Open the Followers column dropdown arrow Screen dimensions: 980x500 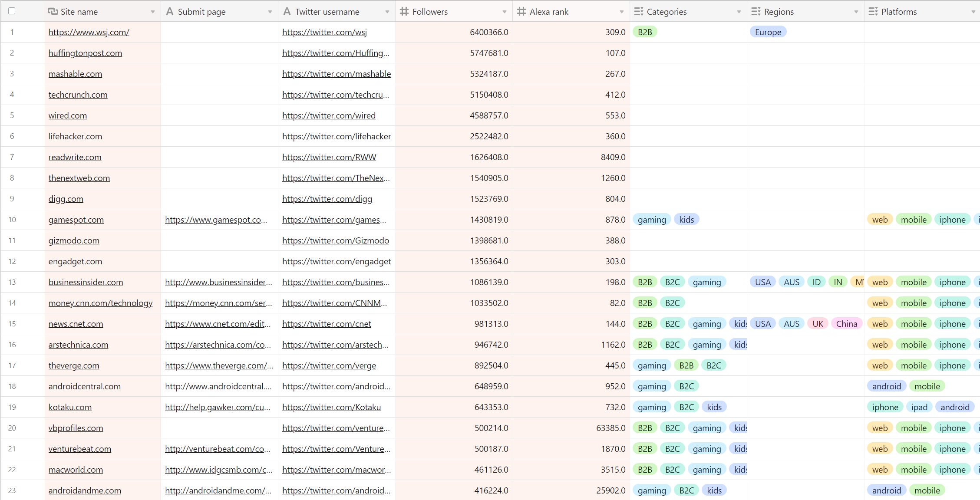click(505, 12)
